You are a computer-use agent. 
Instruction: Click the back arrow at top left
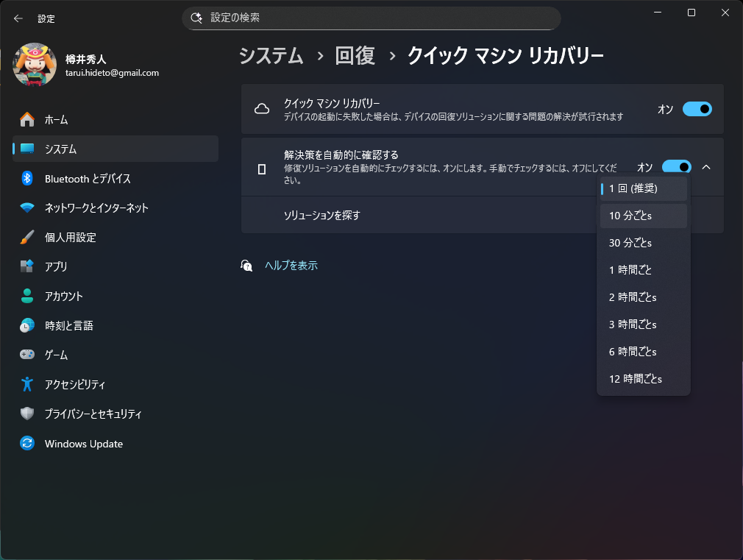click(x=17, y=18)
